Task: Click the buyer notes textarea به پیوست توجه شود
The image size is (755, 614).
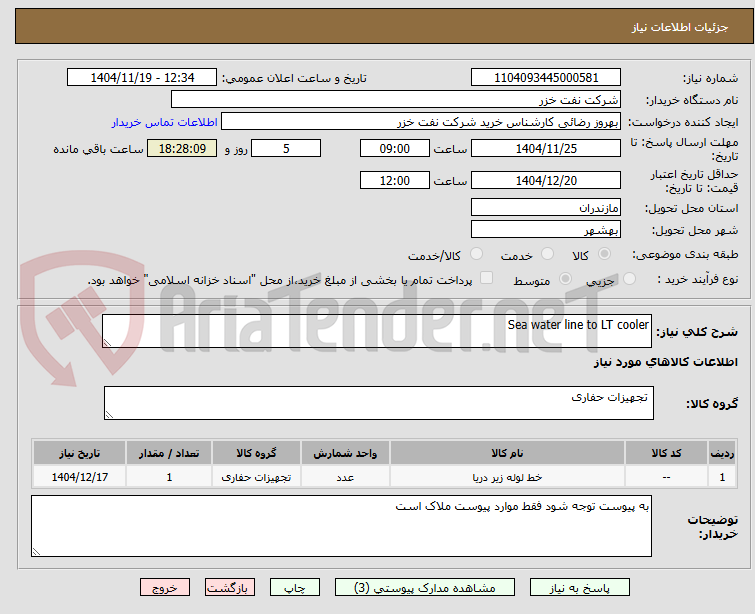Action: (x=341, y=526)
